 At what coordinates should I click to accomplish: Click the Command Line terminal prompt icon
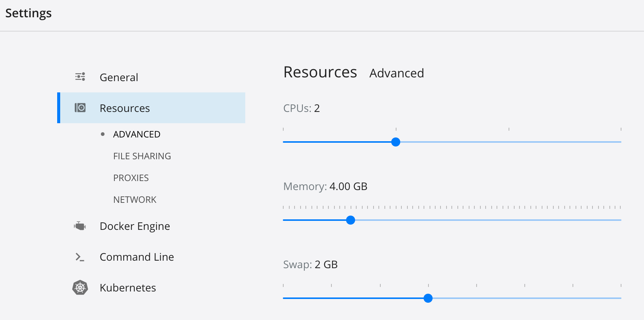[80, 257]
